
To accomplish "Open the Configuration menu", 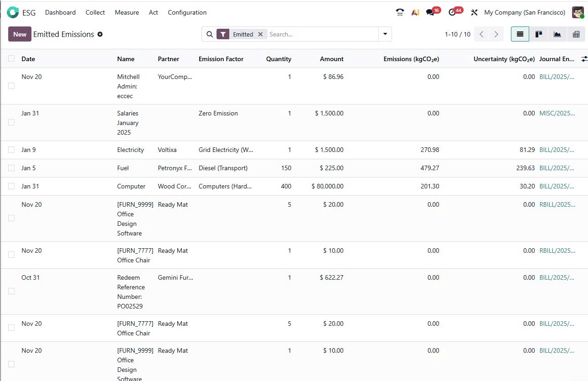I will click(x=187, y=12).
